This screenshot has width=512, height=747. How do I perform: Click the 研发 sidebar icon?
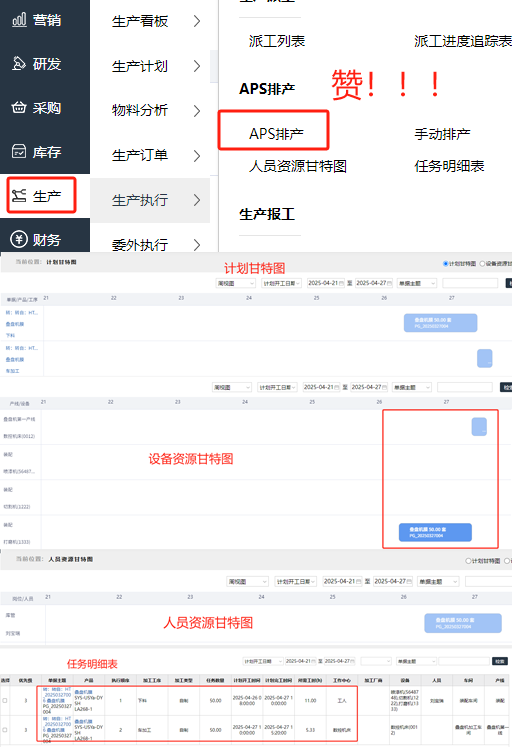pyautogui.click(x=19, y=63)
